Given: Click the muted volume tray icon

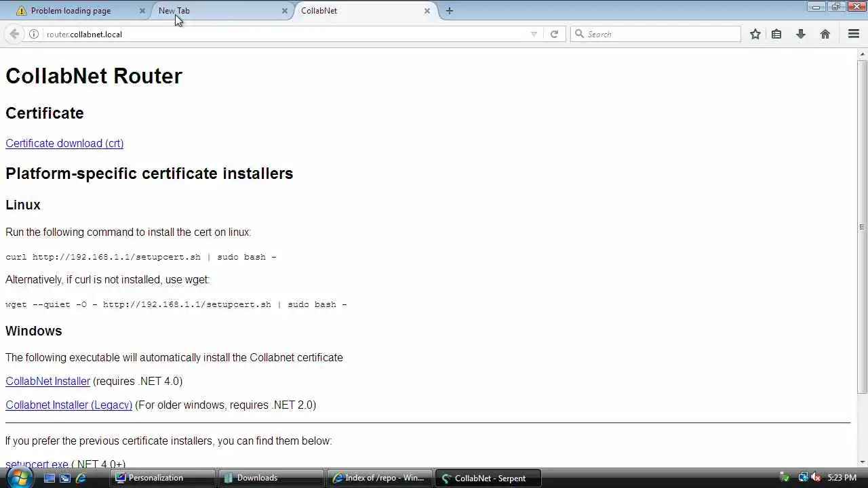Looking at the screenshot, I should point(816,478).
